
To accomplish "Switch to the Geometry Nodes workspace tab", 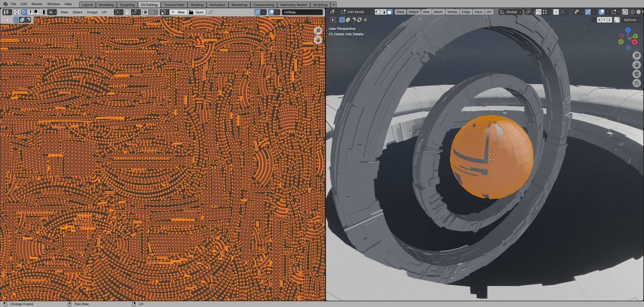I will point(293,5).
